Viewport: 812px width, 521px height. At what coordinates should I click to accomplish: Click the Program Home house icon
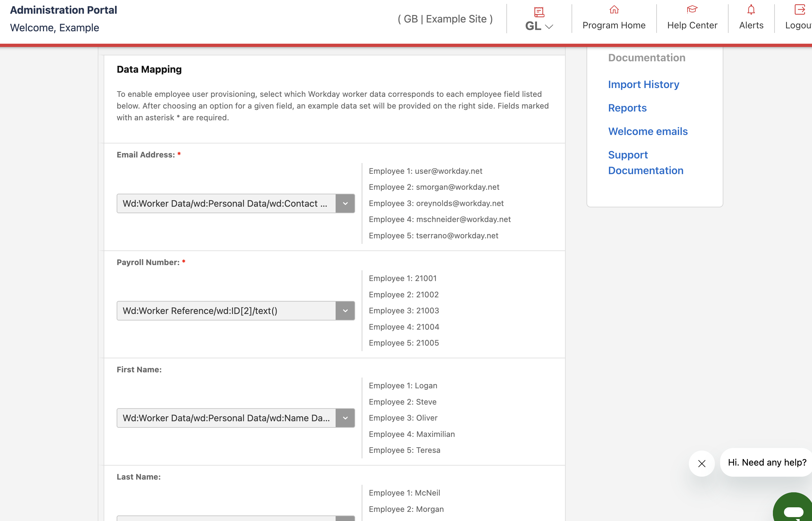[614, 9]
